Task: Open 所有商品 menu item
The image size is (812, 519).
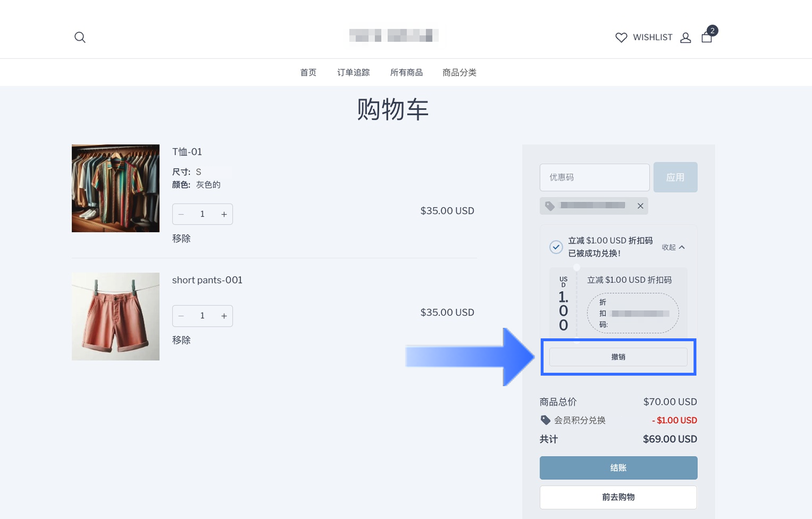Action: pos(406,72)
